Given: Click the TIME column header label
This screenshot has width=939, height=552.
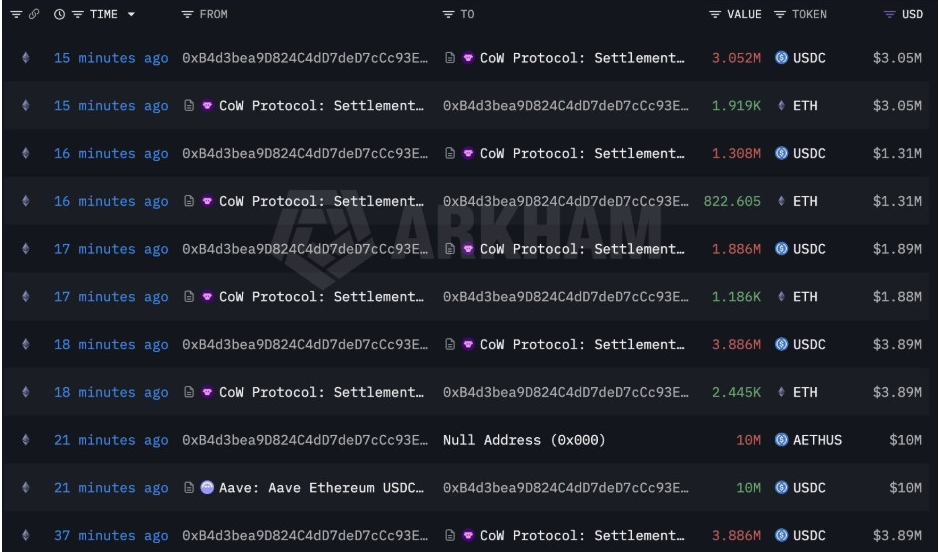Looking at the screenshot, I should [104, 14].
